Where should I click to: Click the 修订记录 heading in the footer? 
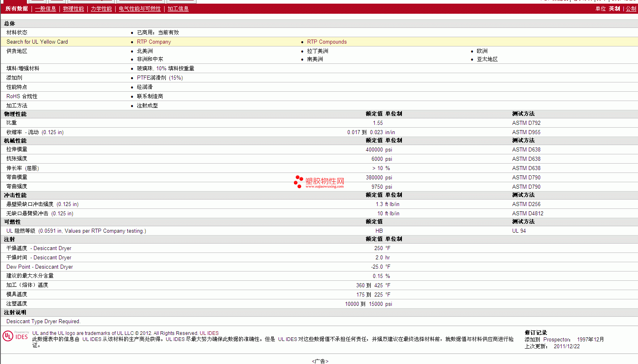[536, 332]
